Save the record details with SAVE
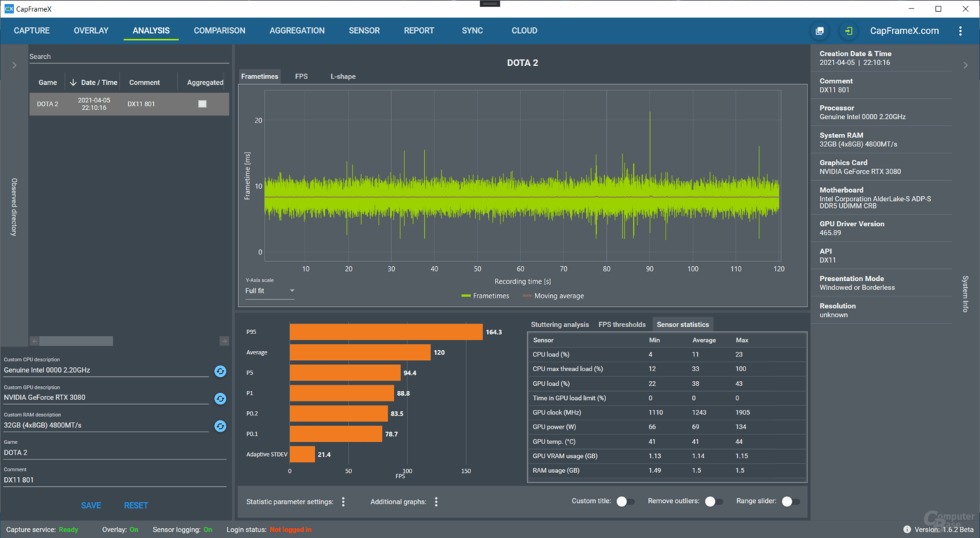The height and width of the screenshot is (538, 980). tap(90, 505)
